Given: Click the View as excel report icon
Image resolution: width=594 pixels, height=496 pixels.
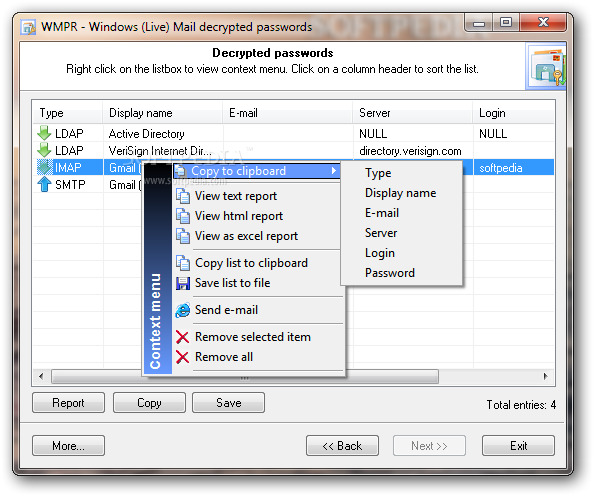Looking at the screenshot, I should (183, 236).
